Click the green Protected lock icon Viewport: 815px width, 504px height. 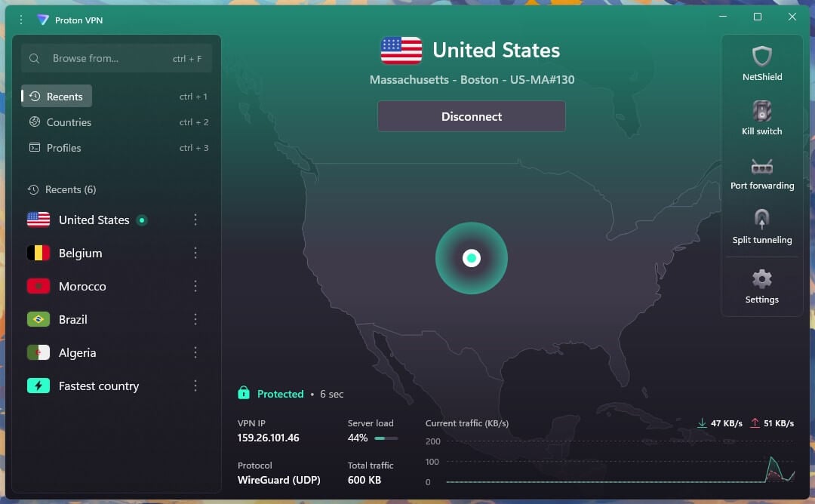click(x=243, y=393)
